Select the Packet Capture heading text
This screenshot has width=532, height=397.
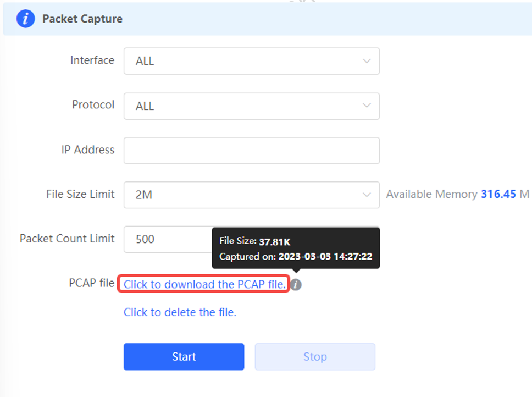click(x=82, y=19)
